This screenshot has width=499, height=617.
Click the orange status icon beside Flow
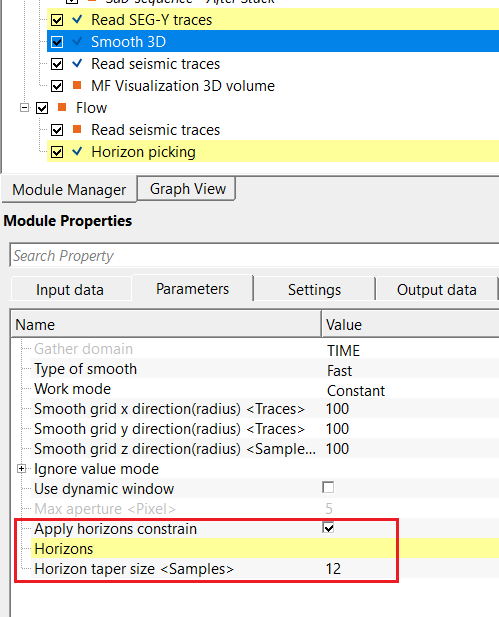(62, 107)
